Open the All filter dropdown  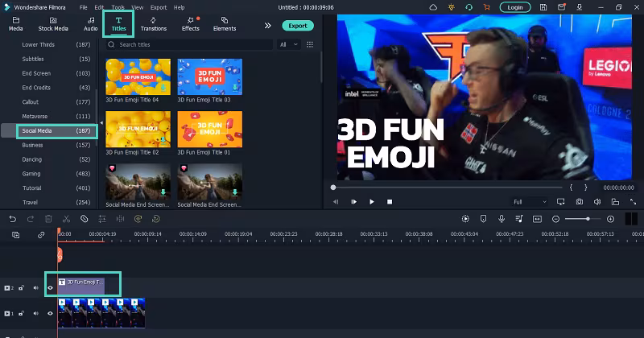[x=289, y=44]
